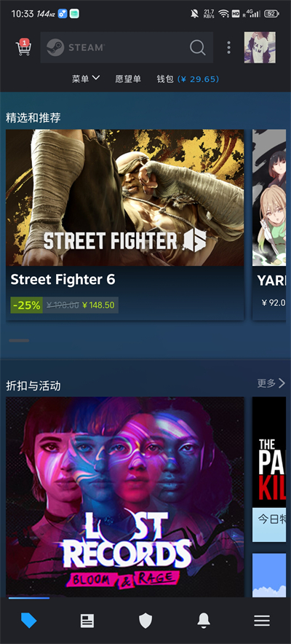Open the partially visible YARI game card
The height and width of the screenshot is (644, 291).
click(x=269, y=224)
